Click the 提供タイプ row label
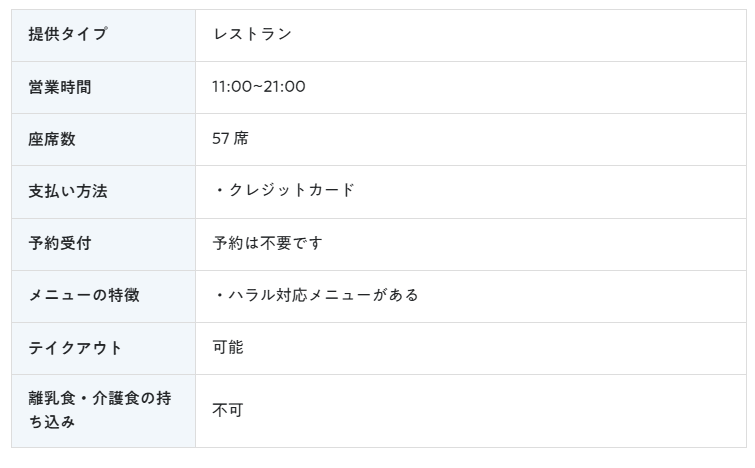 [x=67, y=35]
